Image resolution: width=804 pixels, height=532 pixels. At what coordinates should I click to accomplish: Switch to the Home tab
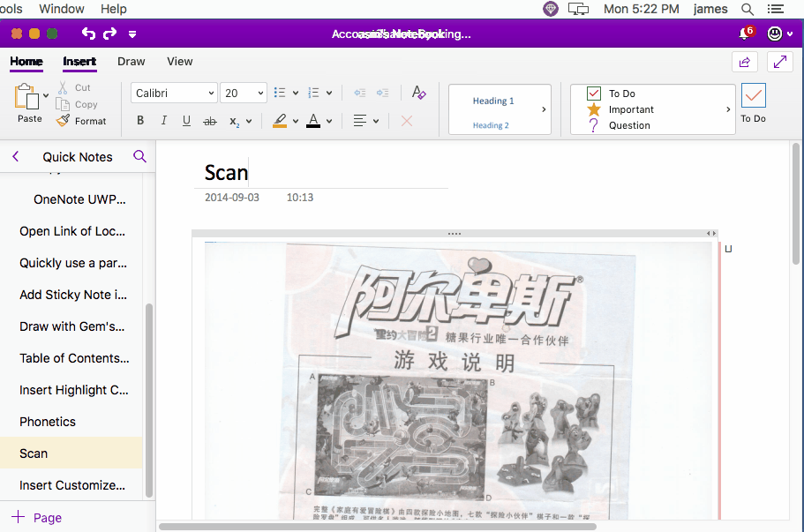tap(26, 62)
